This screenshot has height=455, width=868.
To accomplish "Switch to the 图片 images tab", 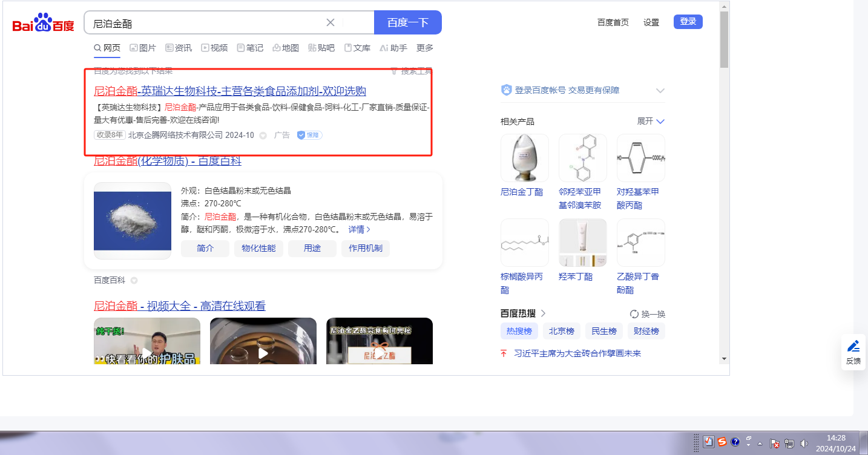I will tap(143, 48).
